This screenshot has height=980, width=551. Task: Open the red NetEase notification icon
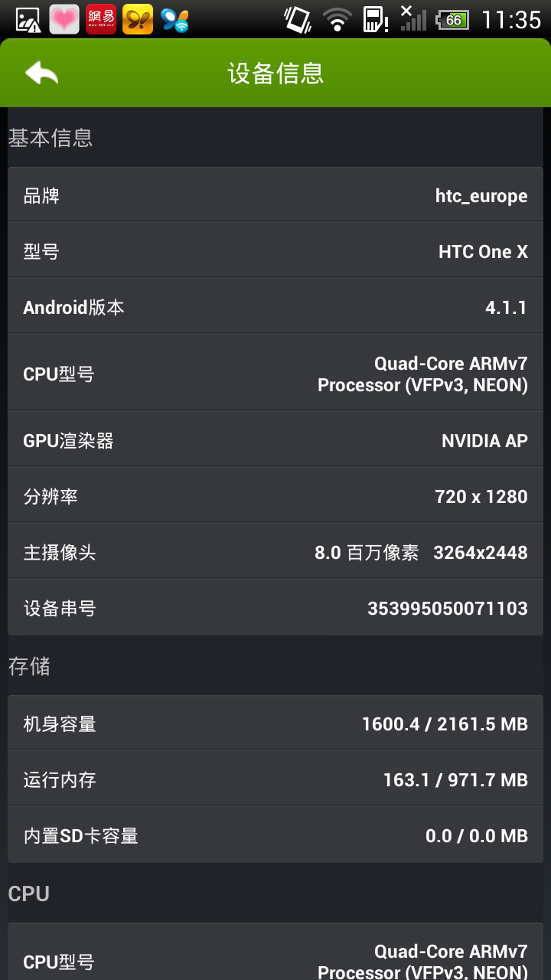pyautogui.click(x=101, y=19)
